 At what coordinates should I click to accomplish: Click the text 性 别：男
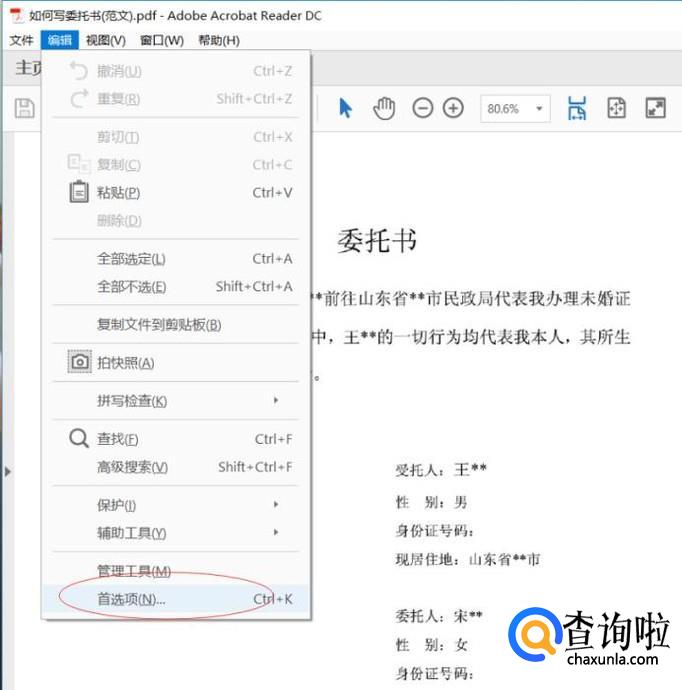tap(431, 502)
